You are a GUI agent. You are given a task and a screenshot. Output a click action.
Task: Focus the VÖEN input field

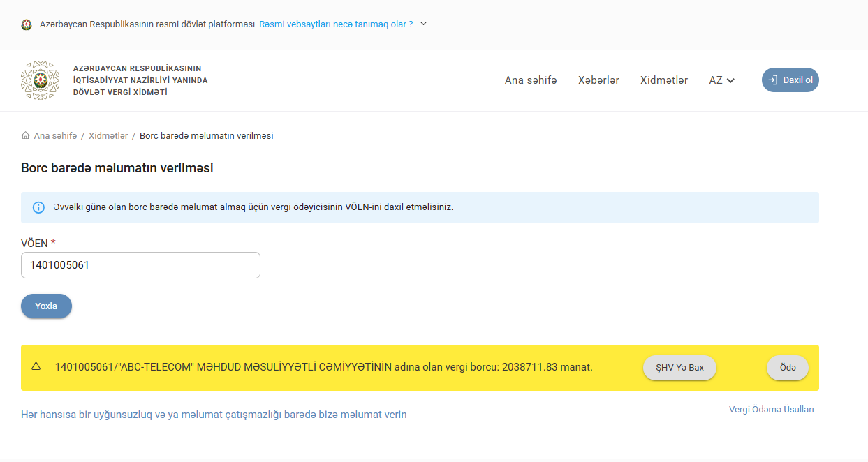click(x=140, y=265)
